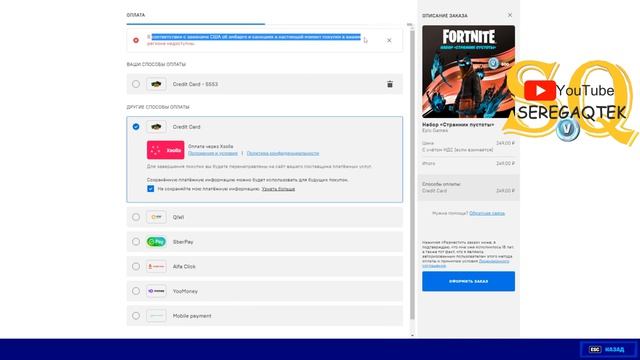Select the Qiwi payment radio button
Screen dimensions: 640x360
point(136,217)
